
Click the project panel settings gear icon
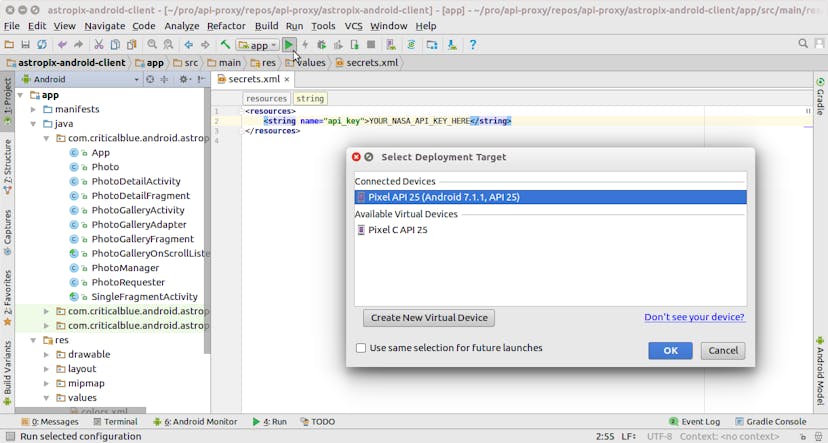point(183,79)
